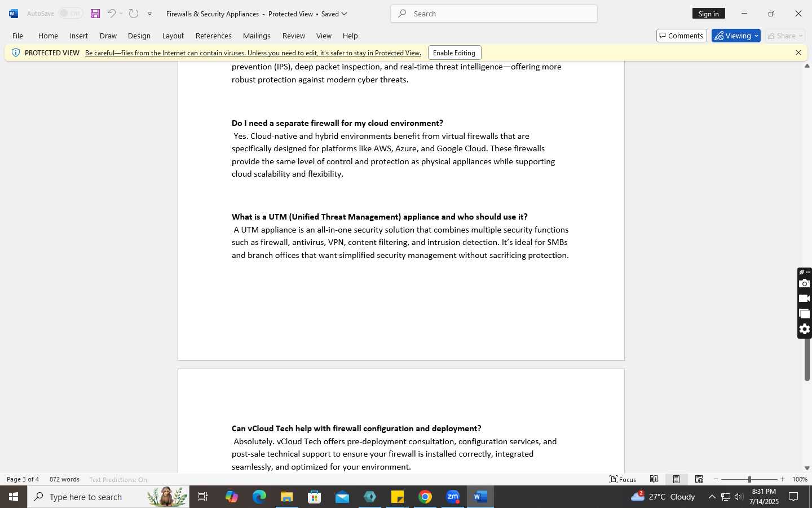Open the Help tab
Screen dimensions: 812x508
pyautogui.click(x=350, y=36)
